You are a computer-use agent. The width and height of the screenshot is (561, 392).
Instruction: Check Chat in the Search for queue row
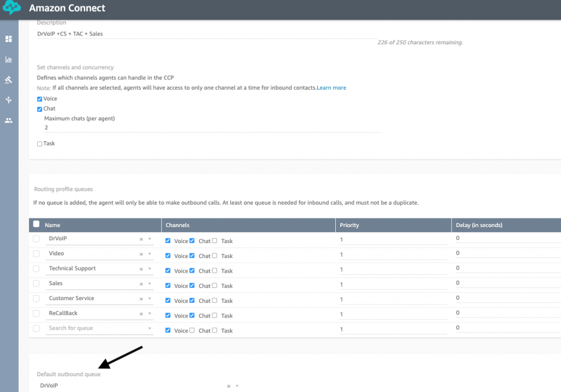pos(192,331)
